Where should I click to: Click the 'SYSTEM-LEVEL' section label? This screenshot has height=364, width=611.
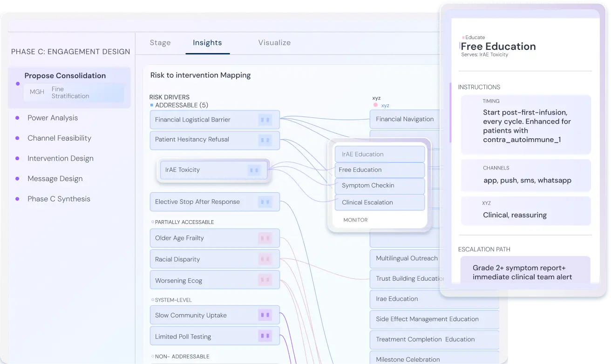pyautogui.click(x=173, y=300)
